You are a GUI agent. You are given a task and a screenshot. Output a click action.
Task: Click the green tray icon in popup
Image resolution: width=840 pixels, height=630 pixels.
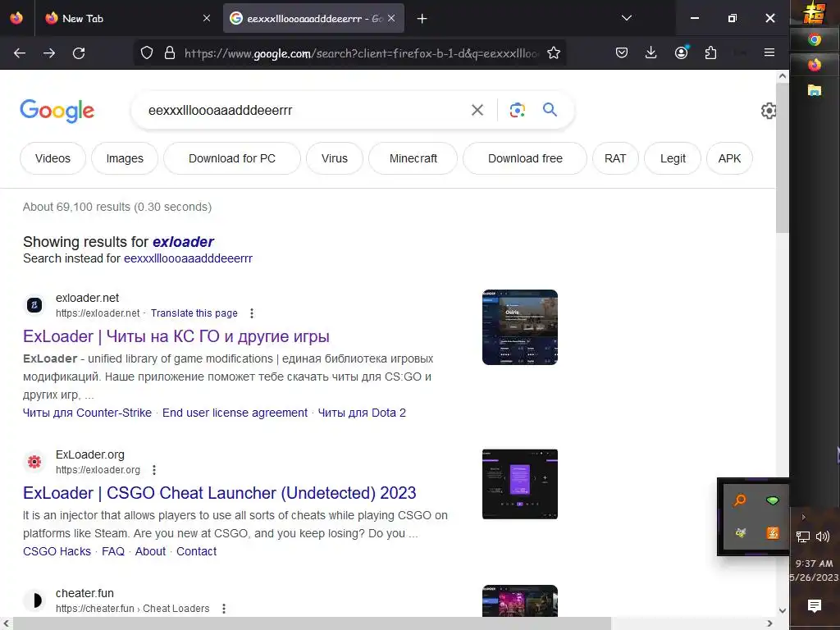773,500
